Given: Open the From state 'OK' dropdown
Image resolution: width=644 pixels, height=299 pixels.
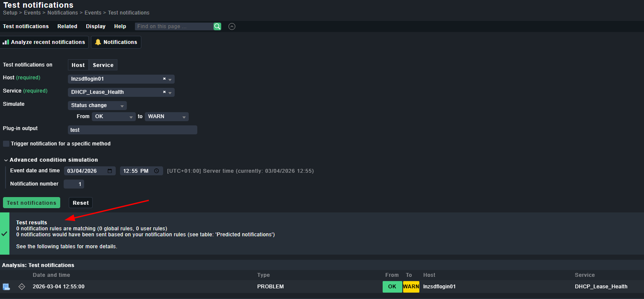Looking at the screenshot, I should point(113,116).
